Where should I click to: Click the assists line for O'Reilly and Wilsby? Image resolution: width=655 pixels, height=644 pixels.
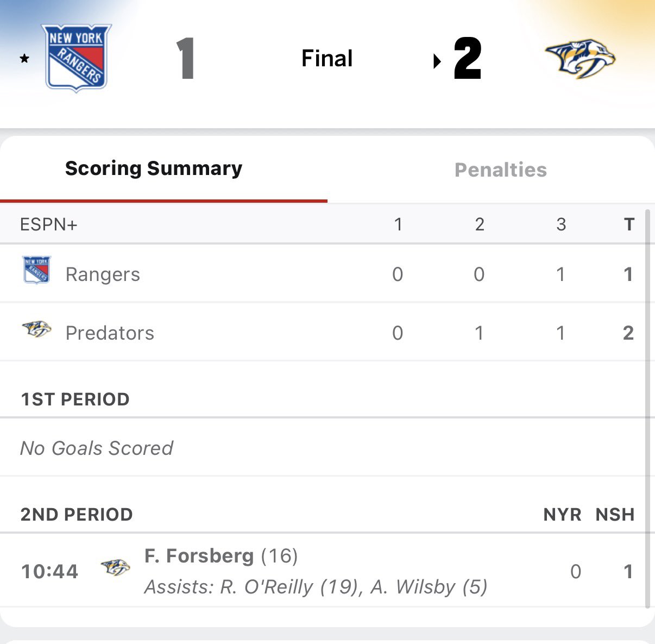(316, 587)
